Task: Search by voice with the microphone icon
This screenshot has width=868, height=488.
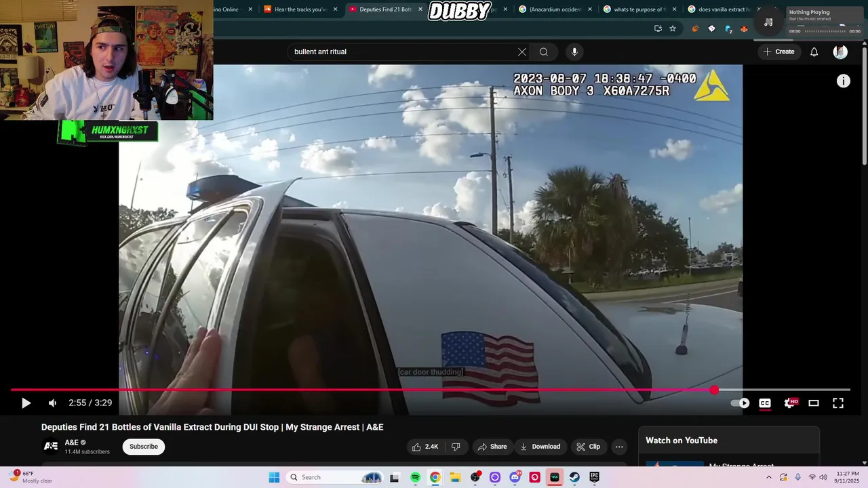Action: 574,52
